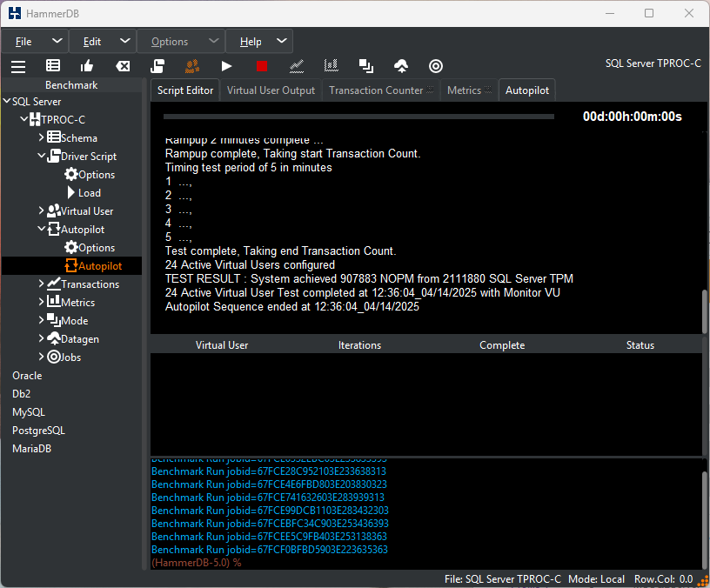710x588 pixels.
Task: Expand the Transactions tree node
Action: [x=42, y=284]
